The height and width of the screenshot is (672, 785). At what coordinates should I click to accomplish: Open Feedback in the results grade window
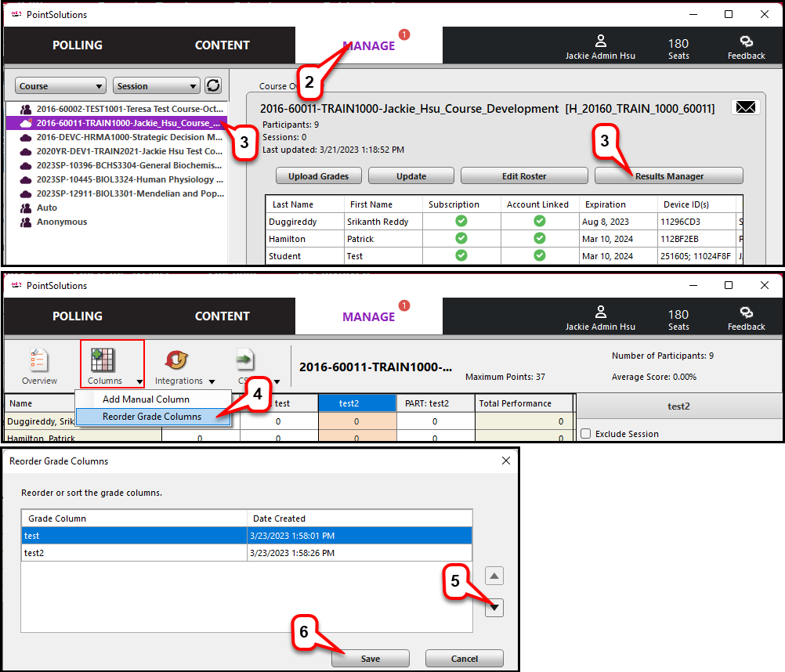746,319
